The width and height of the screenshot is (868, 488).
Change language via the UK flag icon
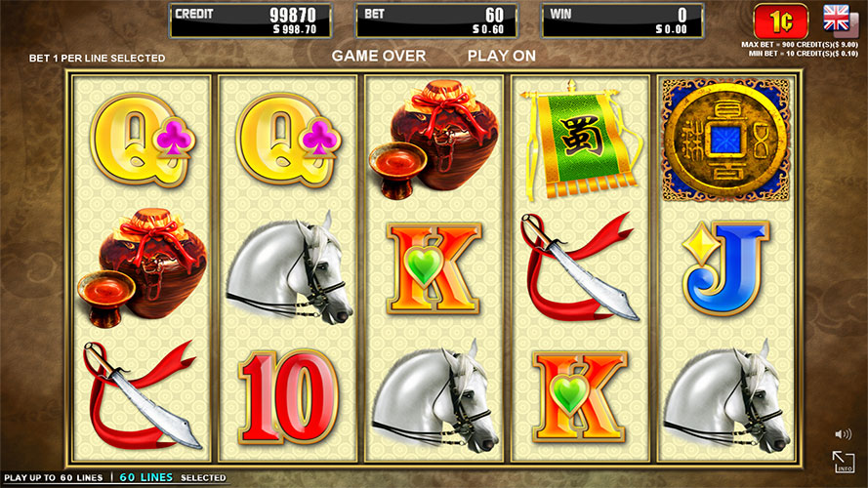point(837,19)
